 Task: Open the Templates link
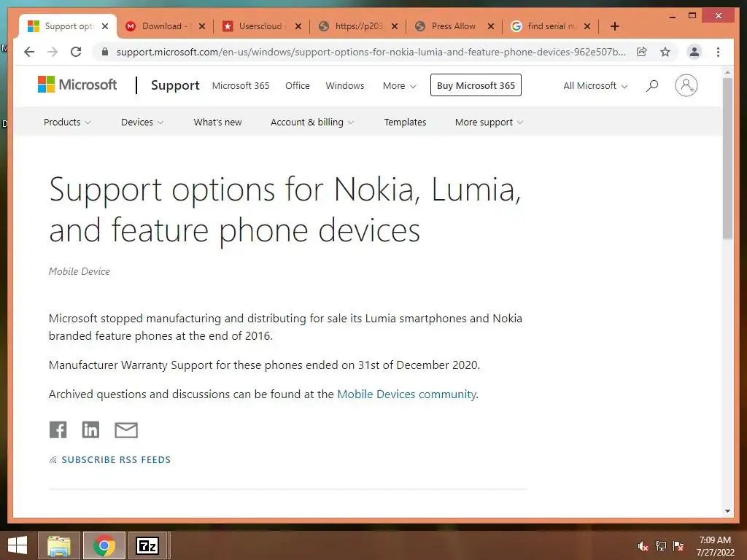point(405,122)
